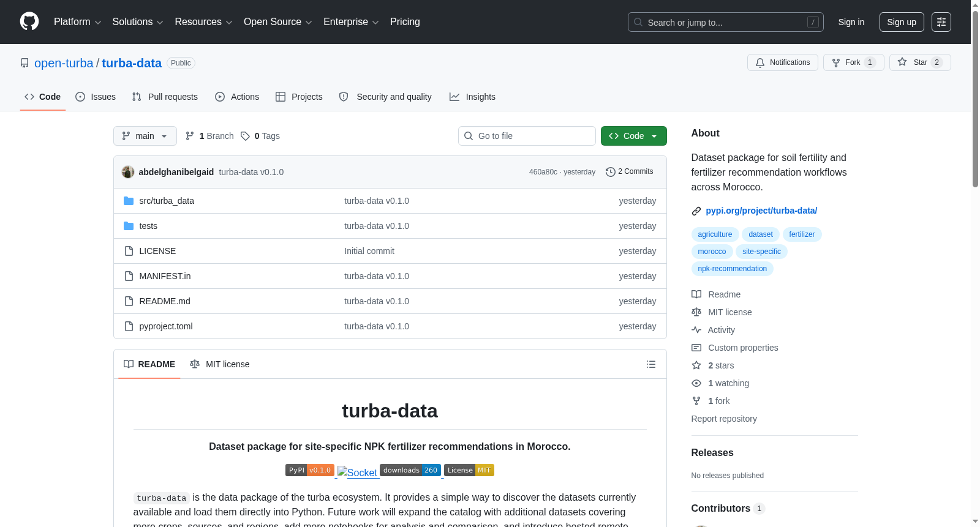Viewport: 980px width, 527px height.
Task: Click the pulse icon beside Activity
Action: pyautogui.click(x=696, y=330)
